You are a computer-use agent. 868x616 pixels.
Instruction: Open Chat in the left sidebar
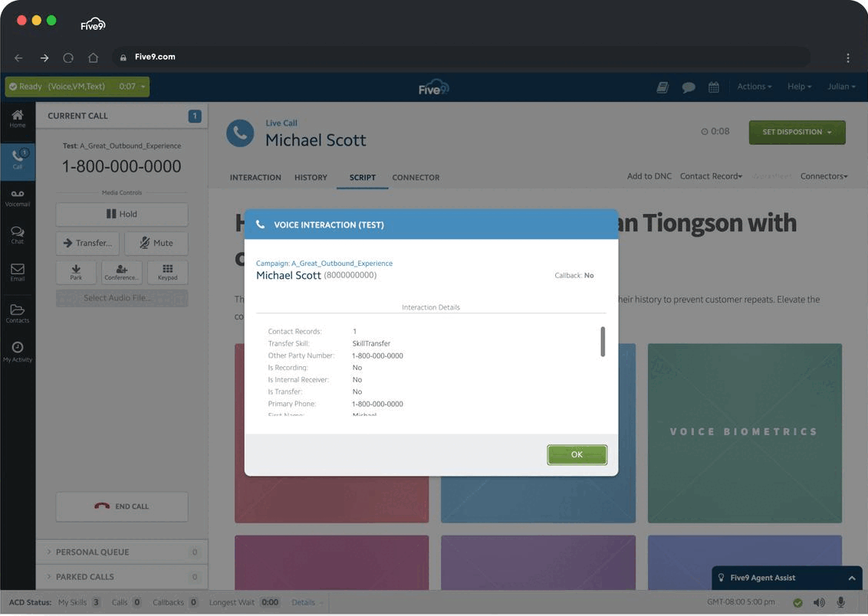point(17,234)
